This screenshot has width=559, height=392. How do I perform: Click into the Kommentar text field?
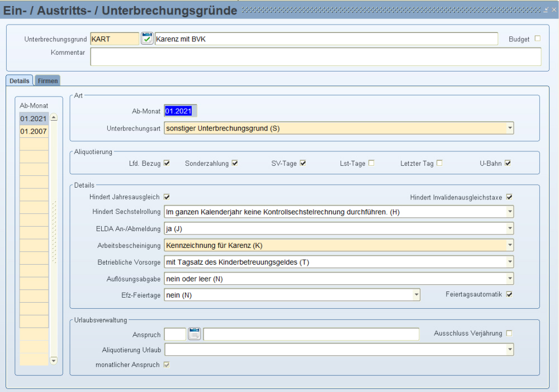[x=315, y=56]
